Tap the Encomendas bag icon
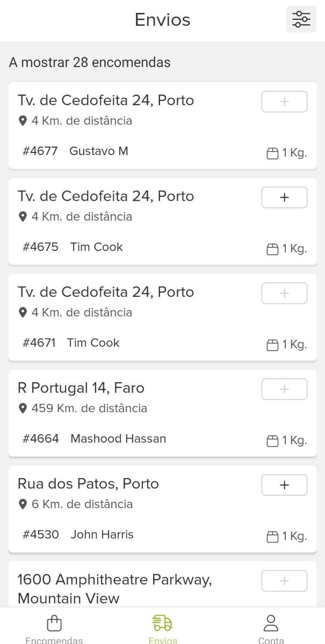The height and width of the screenshot is (644, 325). tap(54, 623)
